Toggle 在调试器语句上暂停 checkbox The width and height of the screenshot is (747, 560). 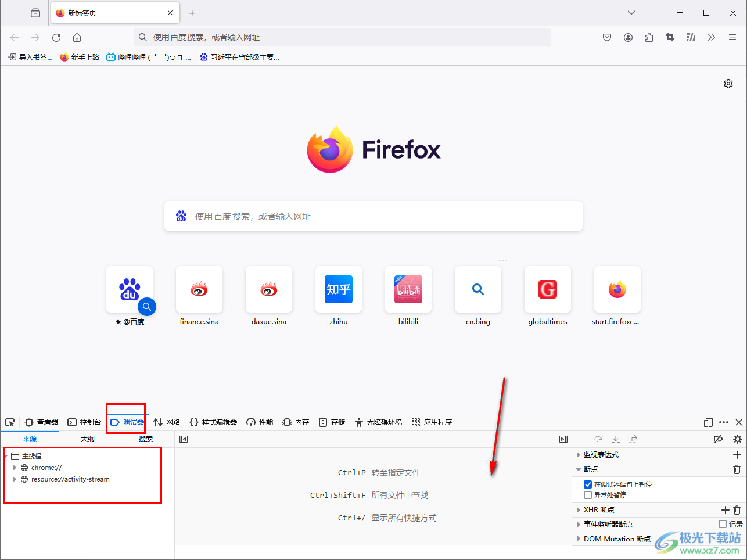588,484
